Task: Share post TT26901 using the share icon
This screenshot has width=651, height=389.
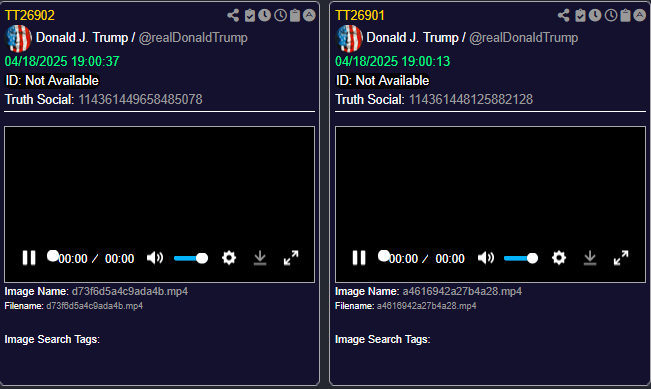Action: pos(563,16)
